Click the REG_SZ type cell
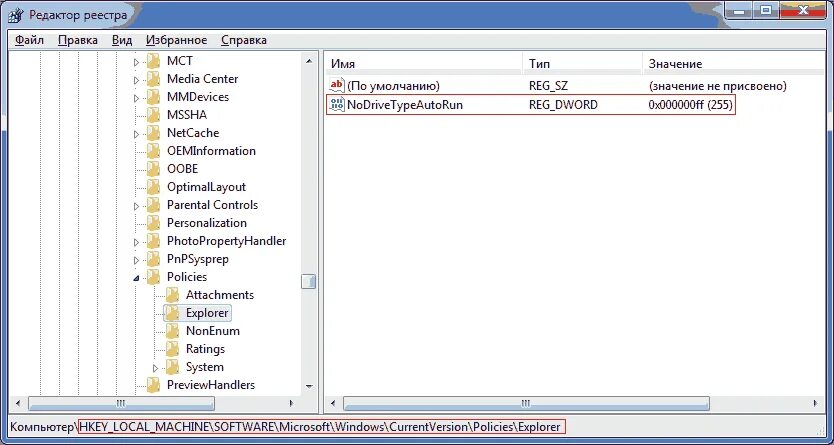 548,86
